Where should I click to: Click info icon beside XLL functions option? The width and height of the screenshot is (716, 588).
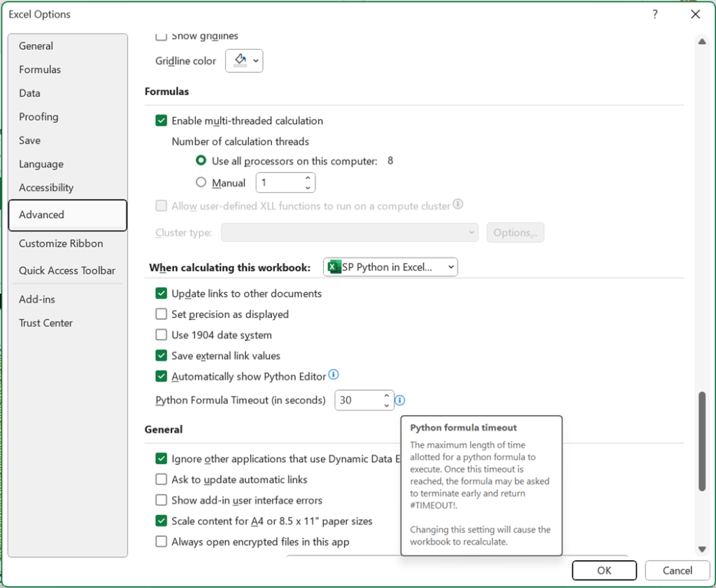(458, 205)
